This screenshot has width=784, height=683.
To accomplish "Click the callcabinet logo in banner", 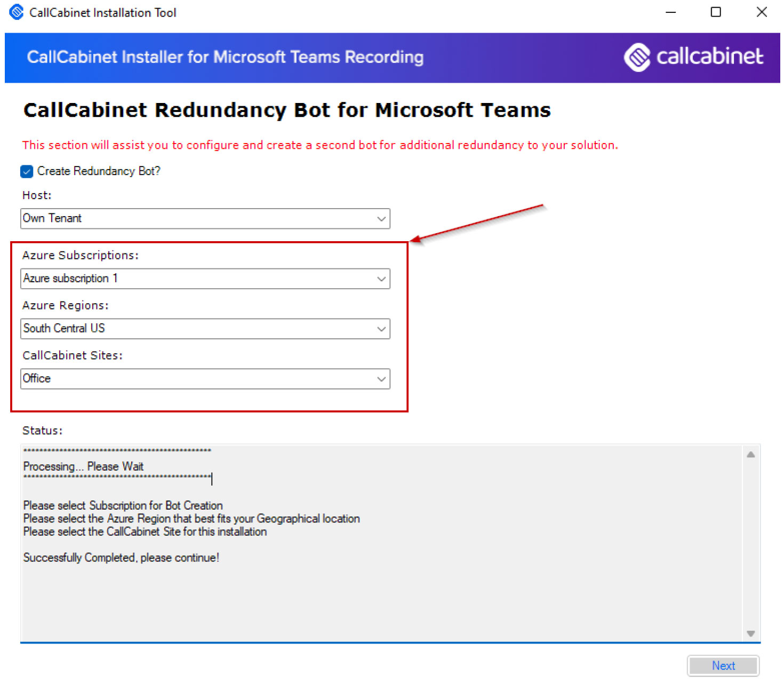I will (693, 57).
